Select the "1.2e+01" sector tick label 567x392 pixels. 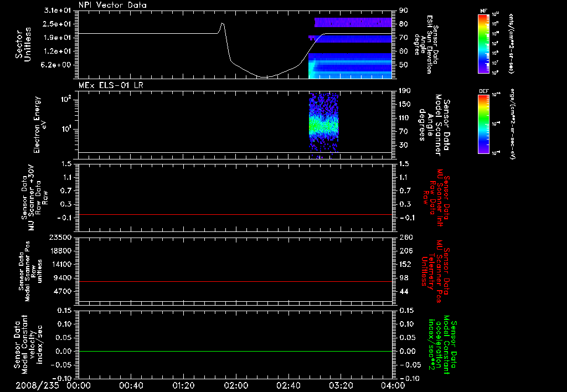coord(57,51)
